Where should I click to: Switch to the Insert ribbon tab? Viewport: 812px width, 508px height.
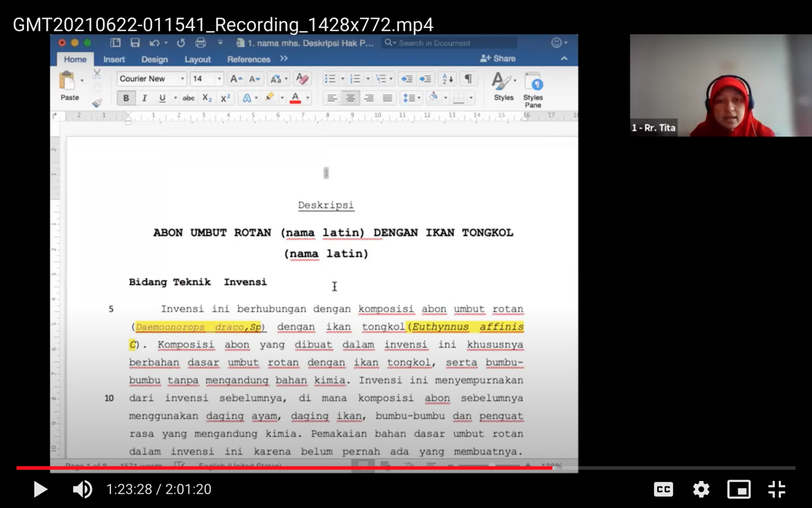click(x=114, y=59)
